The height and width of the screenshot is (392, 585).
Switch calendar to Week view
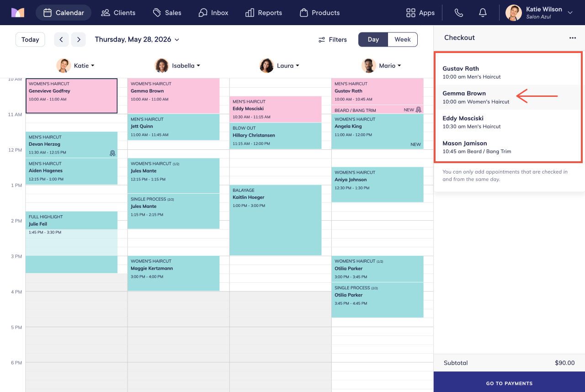tap(403, 39)
